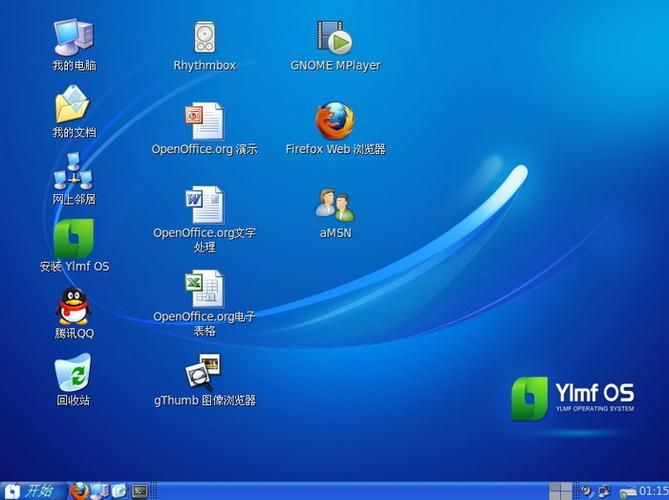Image resolution: width=669 pixels, height=500 pixels.
Task: Click the 开始 start button
Action: click(34, 491)
